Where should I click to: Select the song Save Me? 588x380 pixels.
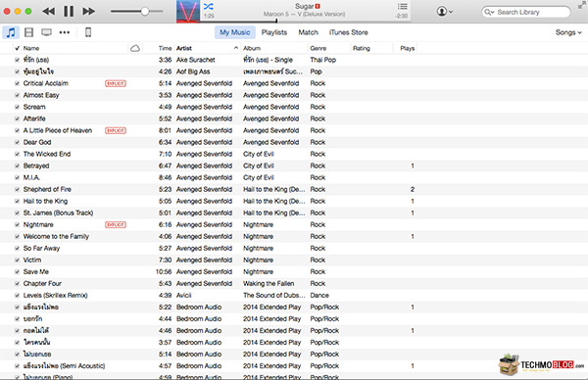(36, 271)
